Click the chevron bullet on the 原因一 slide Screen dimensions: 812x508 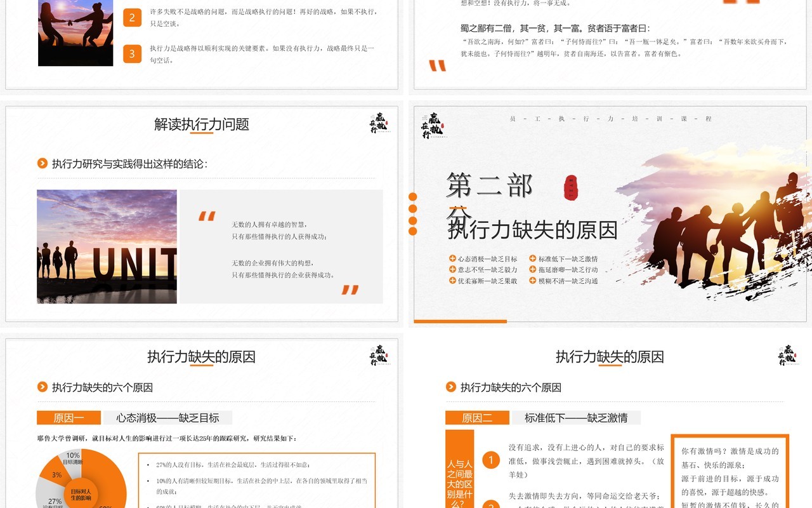point(43,387)
